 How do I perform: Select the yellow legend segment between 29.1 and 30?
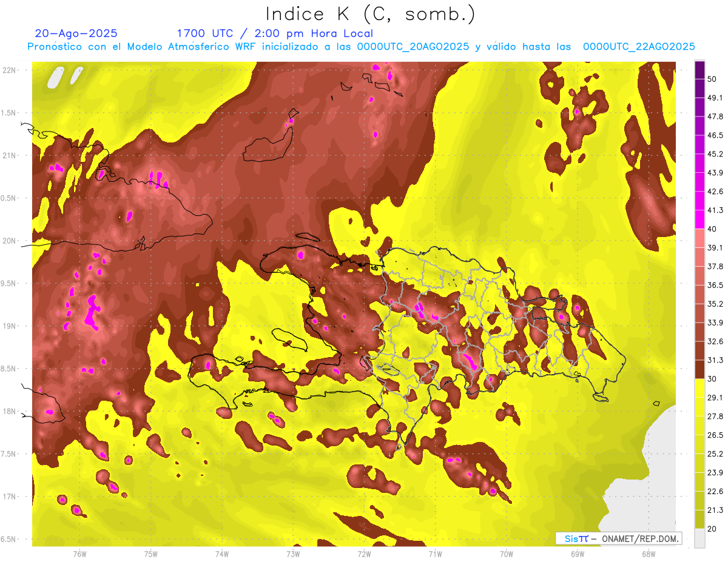pyautogui.click(x=699, y=388)
